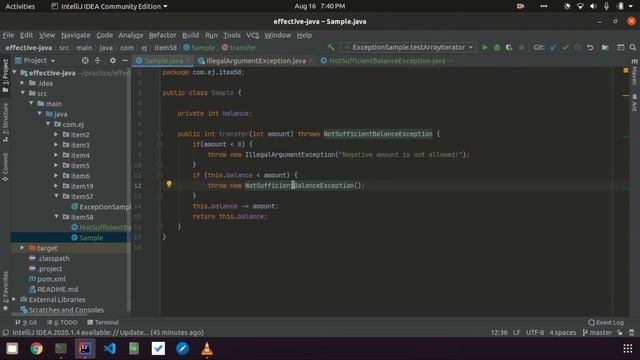The width and height of the screenshot is (640, 360).
Task: Open Activities overview
Action: (x=20, y=7)
